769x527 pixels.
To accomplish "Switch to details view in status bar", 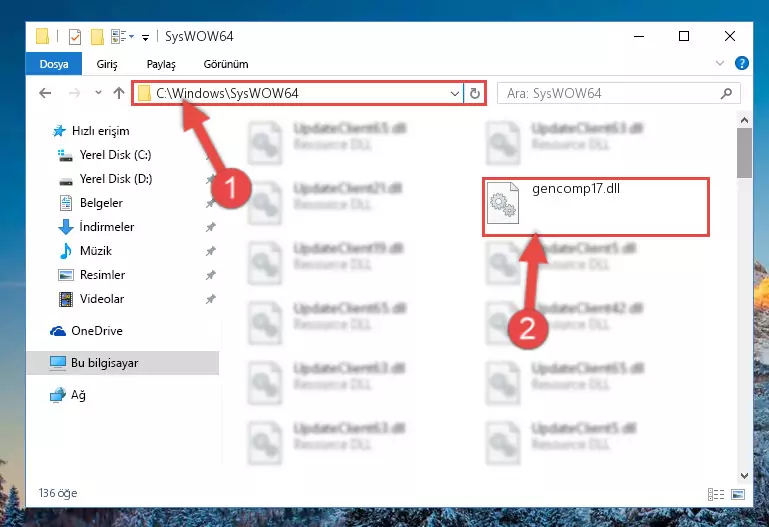I will [x=716, y=494].
